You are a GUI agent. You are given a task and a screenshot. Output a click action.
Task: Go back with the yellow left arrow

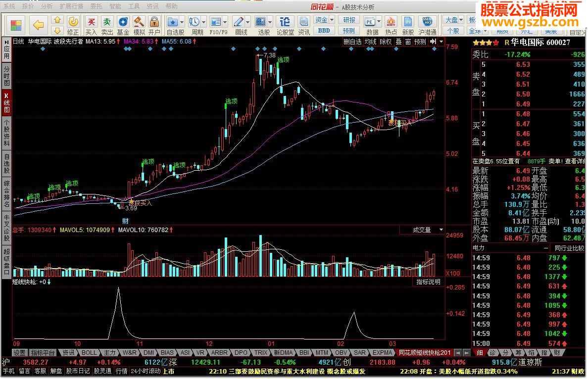point(38,25)
